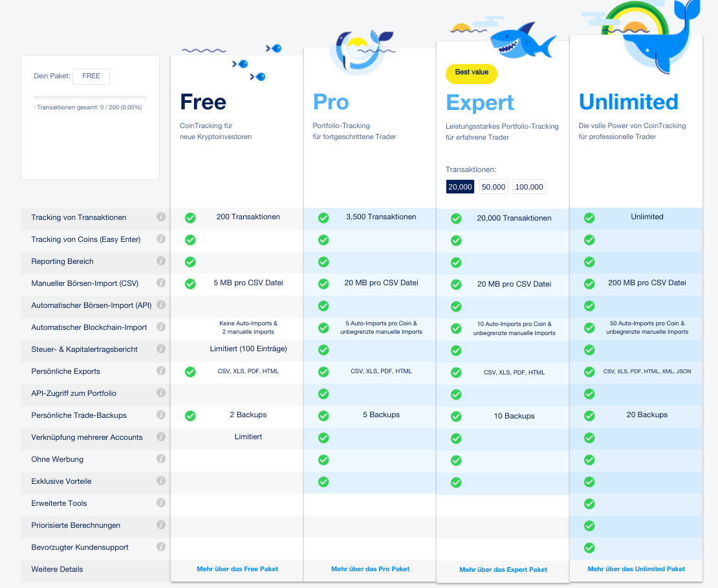Select 50,000 transactions option for Expert
The height and width of the screenshot is (588, 718).
(x=494, y=187)
